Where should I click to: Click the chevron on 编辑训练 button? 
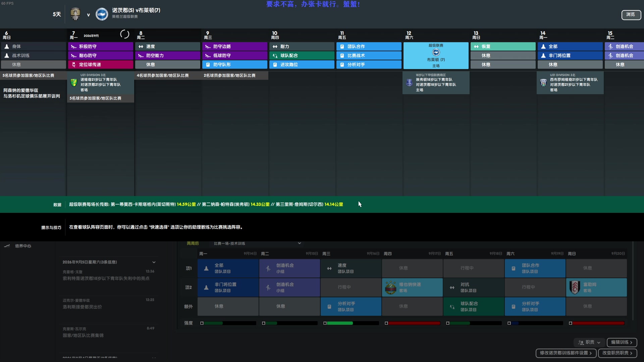pos(631,343)
